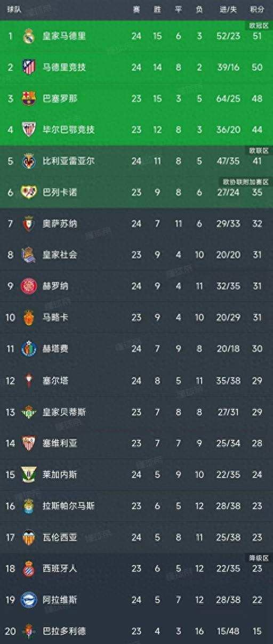Click the Getafe blue crest

click(x=29, y=349)
